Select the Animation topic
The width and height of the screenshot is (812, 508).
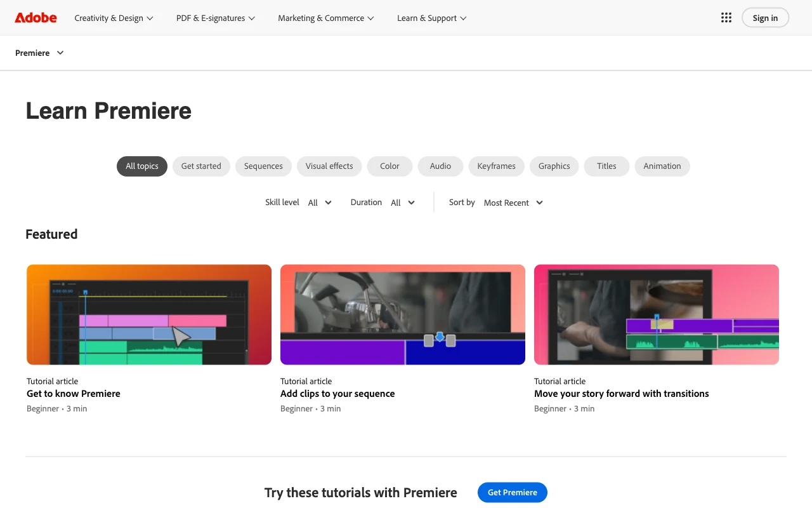click(662, 166)
